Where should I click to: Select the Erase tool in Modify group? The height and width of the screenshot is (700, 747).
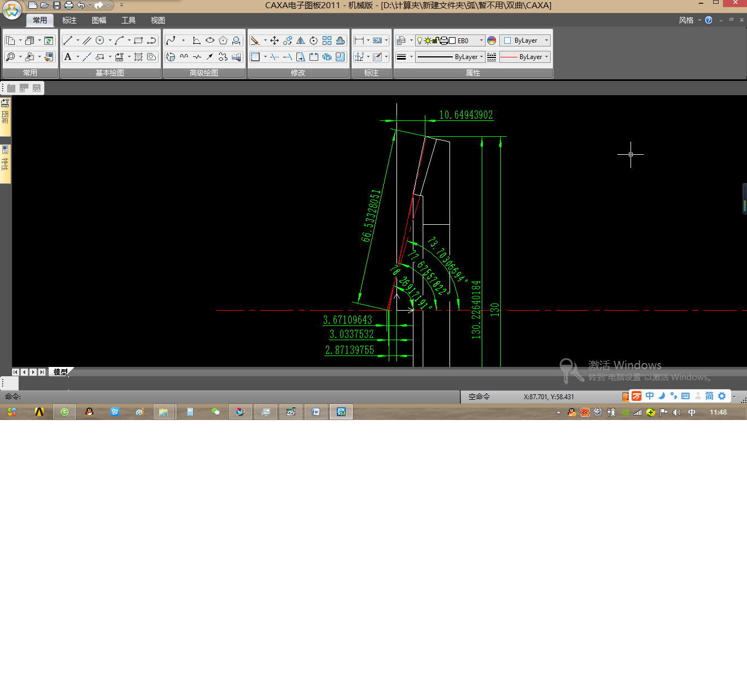pyautogui.click(x=255, y=40)
